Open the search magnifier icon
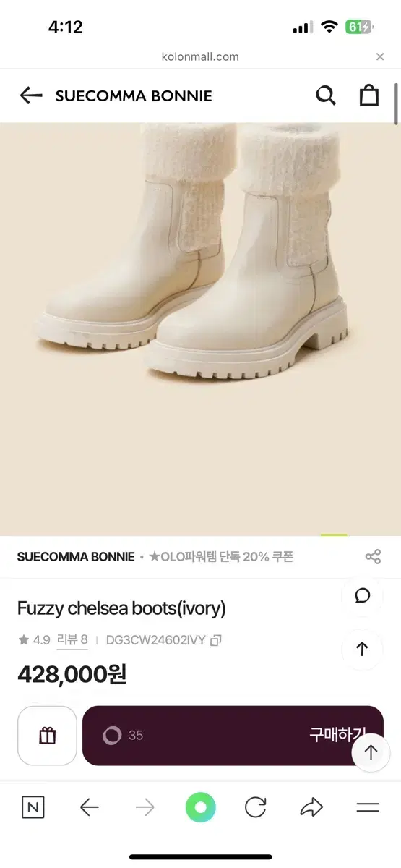This screenshot has width=401, height=868. click(326, 95)
